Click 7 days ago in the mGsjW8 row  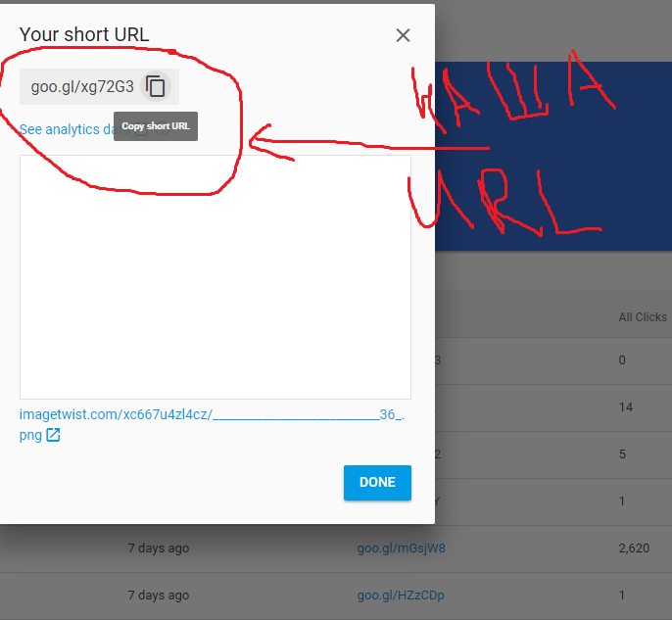[159, 548]
